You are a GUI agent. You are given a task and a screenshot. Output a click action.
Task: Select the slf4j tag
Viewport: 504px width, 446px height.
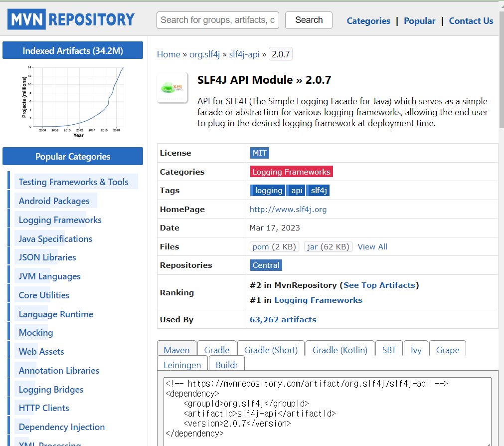coord(318,191)
